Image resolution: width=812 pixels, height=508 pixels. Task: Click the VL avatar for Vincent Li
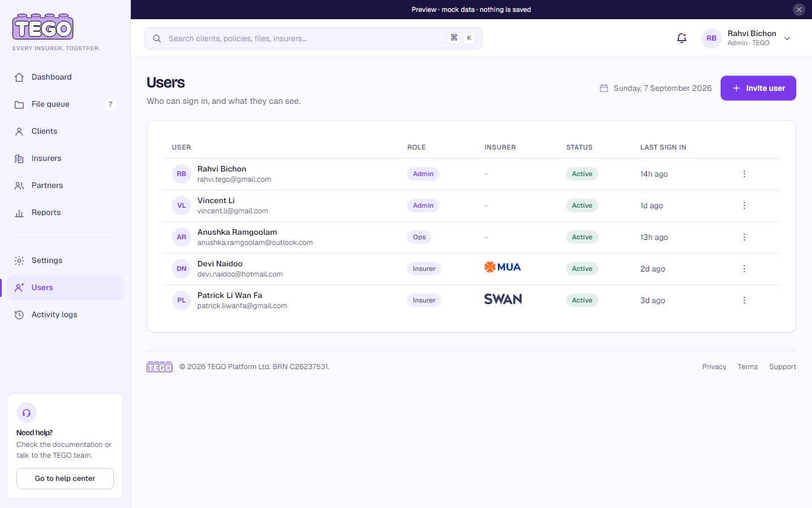tap(182, 205)
